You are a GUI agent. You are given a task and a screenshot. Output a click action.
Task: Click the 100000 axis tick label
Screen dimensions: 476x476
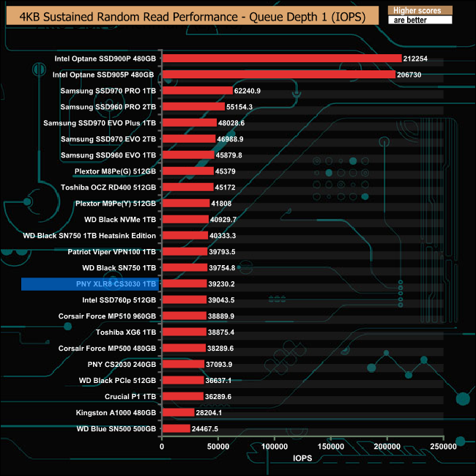tap(275, 446)
